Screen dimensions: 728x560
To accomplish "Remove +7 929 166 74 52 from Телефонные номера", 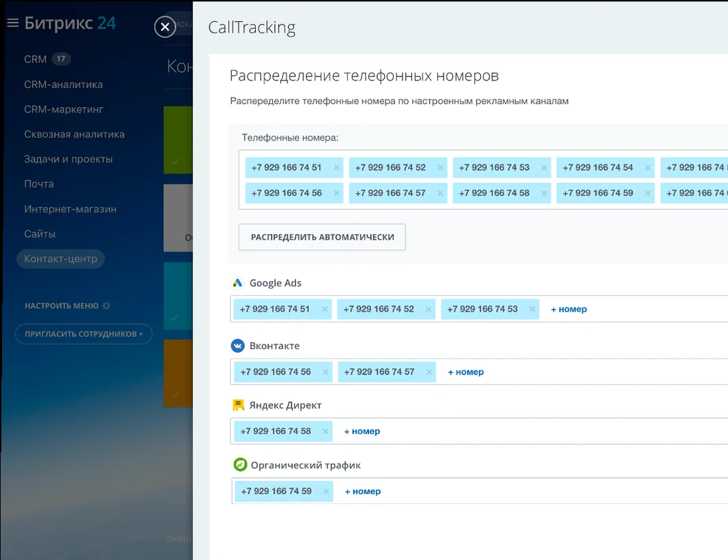I will [440, 168].
